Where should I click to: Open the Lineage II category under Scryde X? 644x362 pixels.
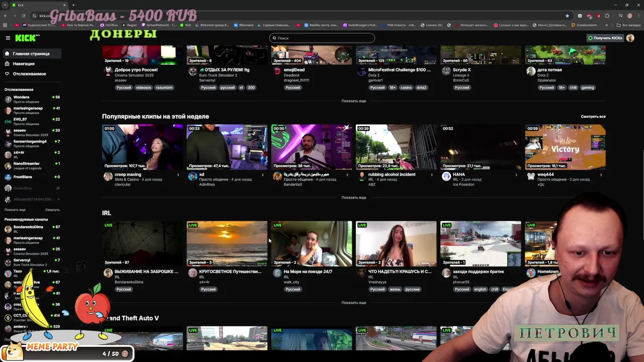click(461, 75)
